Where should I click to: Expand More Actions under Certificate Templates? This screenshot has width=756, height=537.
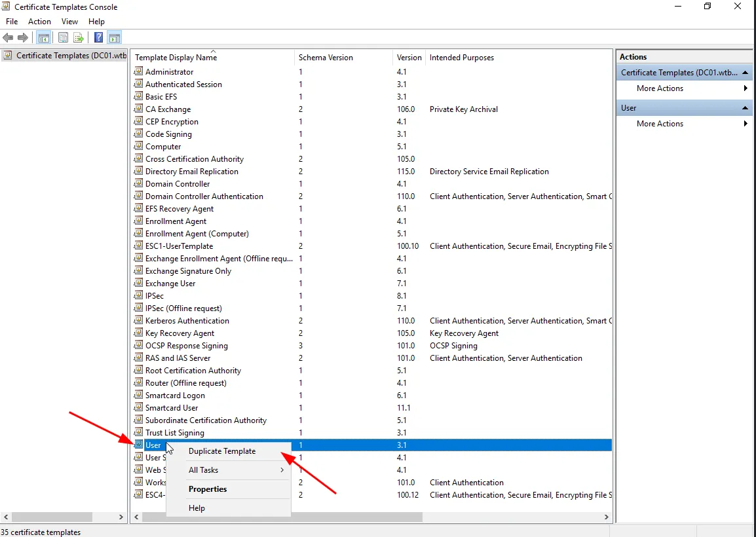pos(660,88)
